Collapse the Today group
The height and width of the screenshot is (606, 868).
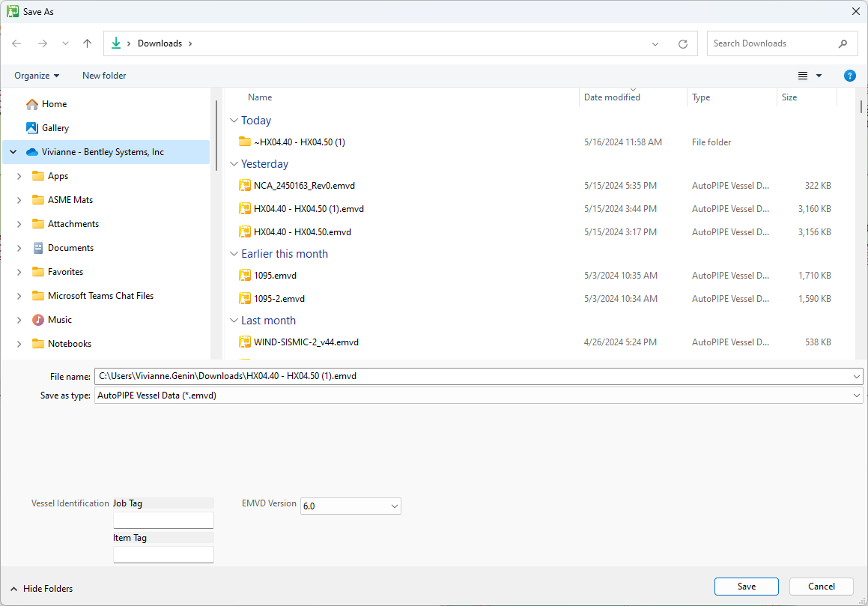[x=234, y=120]
